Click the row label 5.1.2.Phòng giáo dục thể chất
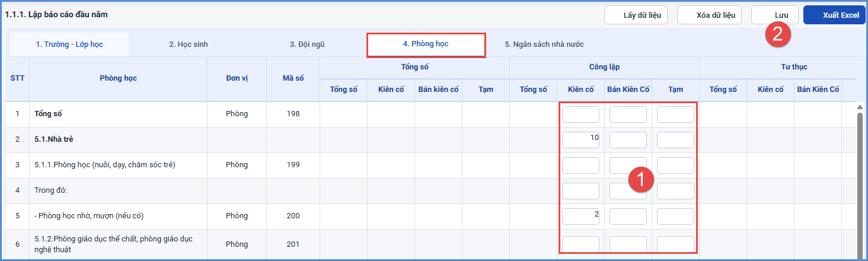868x261 pixels. click(113, 244)
